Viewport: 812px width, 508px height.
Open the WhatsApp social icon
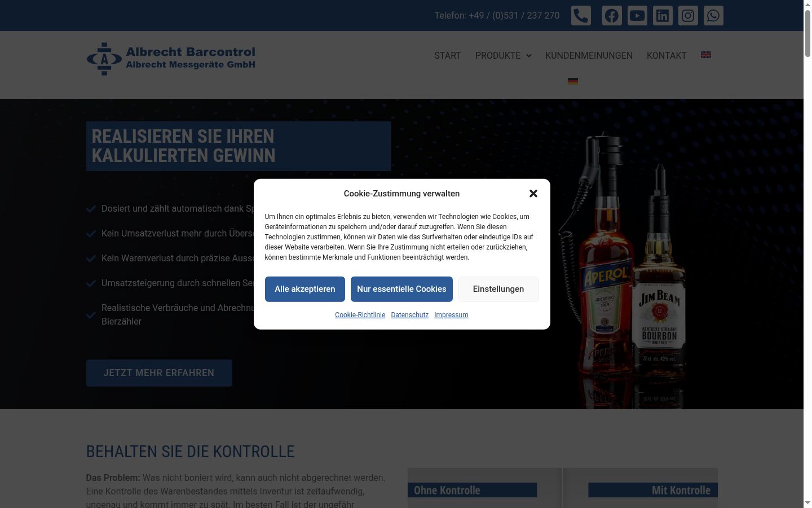[x=713, y=16]
